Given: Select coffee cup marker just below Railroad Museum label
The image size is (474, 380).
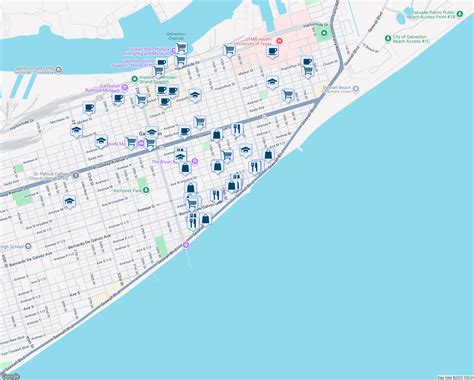Looking at the screenshot, I should pyautogui.click(x=118, y=99).
